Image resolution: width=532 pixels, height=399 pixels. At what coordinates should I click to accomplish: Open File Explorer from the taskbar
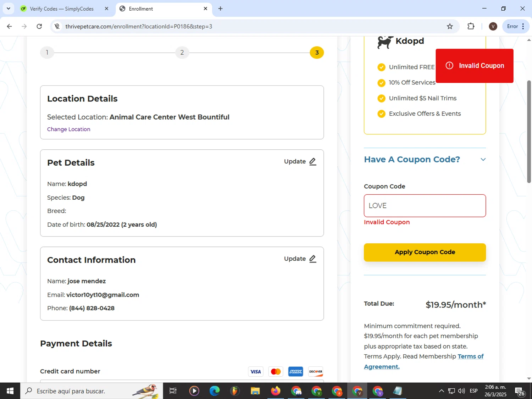(255, 391)
